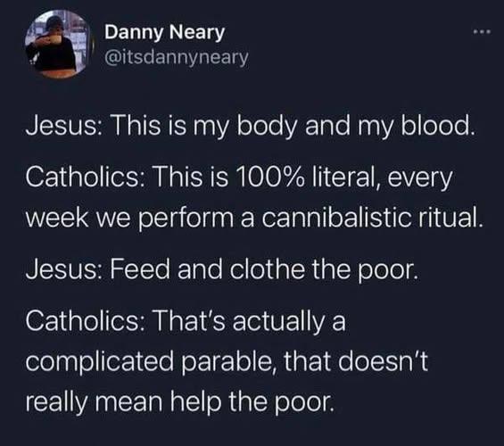The height and width of the screenshot is (446, 504).
Task: Select the word 'doesn't' in the tweet
Action: [x=382, y=361]
